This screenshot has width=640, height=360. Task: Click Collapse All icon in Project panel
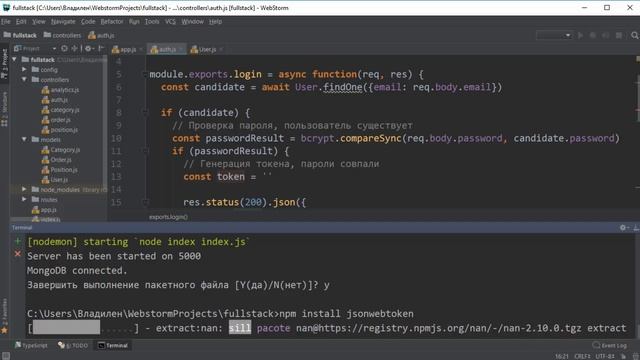click(75, 49)
